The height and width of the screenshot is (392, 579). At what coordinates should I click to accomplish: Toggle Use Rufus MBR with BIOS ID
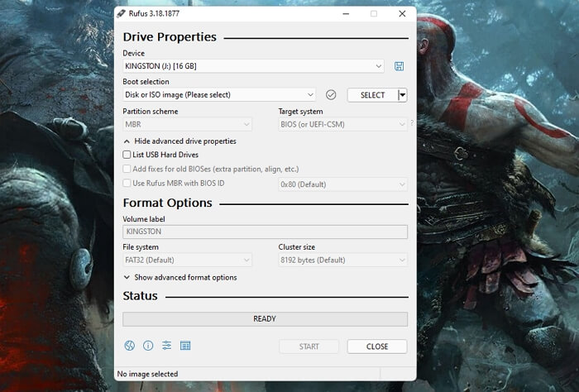[127, 183]
